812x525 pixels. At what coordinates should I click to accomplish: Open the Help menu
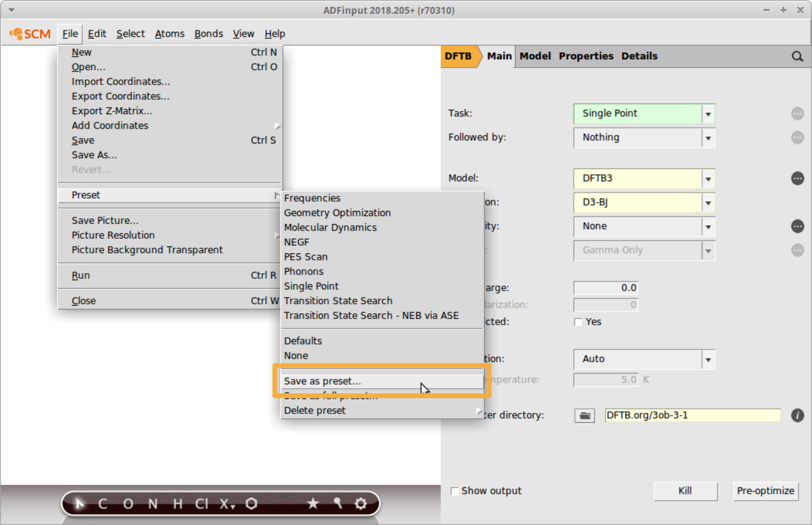[x=274, y=34]
